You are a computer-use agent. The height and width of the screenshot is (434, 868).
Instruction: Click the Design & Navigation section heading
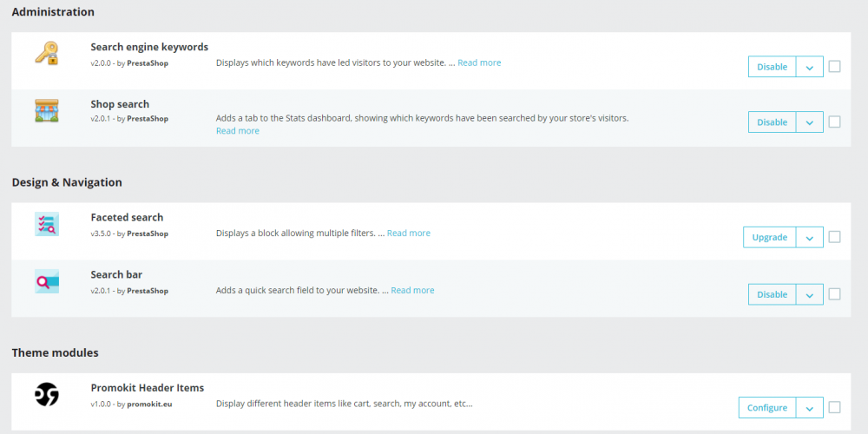click(x=67, y=182)
